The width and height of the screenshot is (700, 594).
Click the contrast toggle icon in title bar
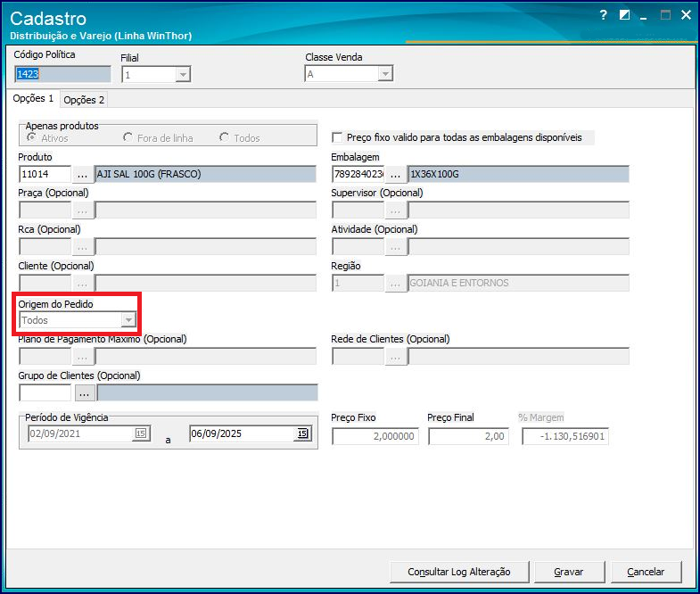pyautogui.click(x=624, y=15)
